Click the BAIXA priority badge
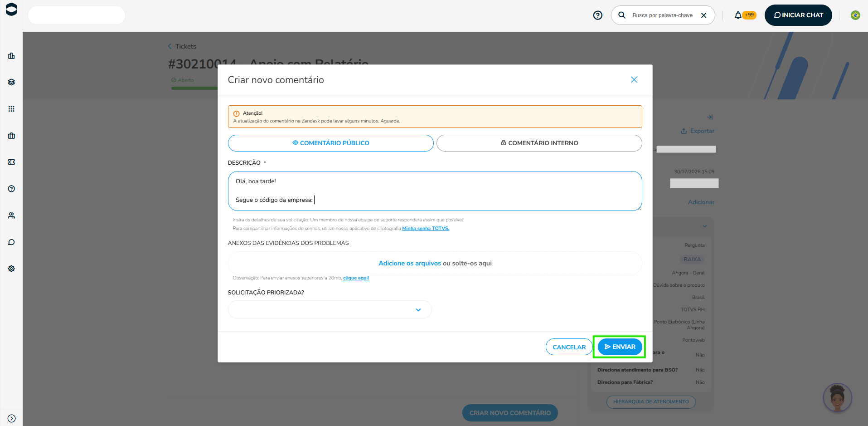Screen dimensions: 868x426 point(692,260)
